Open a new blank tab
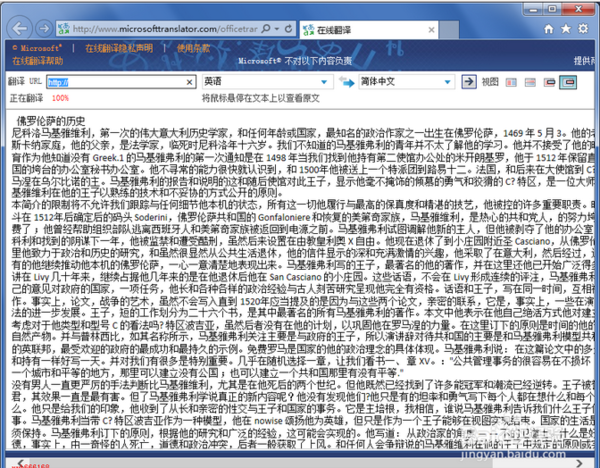600x468 pixels. tap(449, 30)
